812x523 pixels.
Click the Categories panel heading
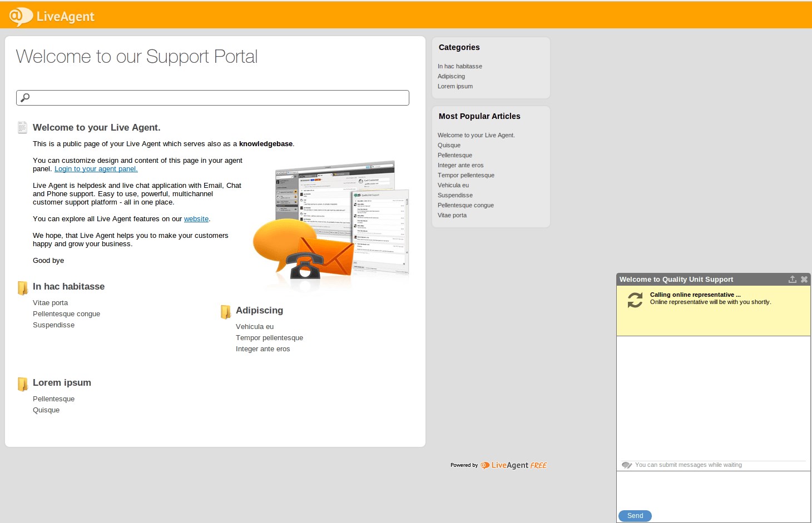pyautogui.click(x=459, y=47)
